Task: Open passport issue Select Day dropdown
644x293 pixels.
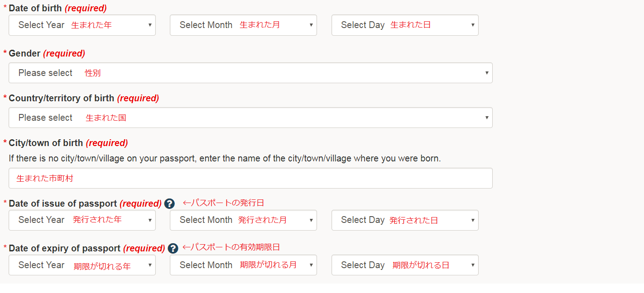Action: (x=405, y=220)
